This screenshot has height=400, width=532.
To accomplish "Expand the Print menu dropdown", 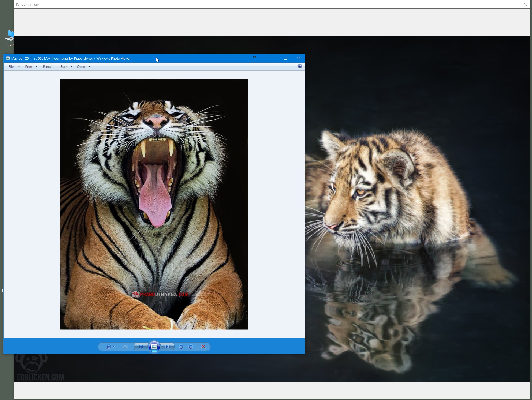I will [x=36, y=67].
